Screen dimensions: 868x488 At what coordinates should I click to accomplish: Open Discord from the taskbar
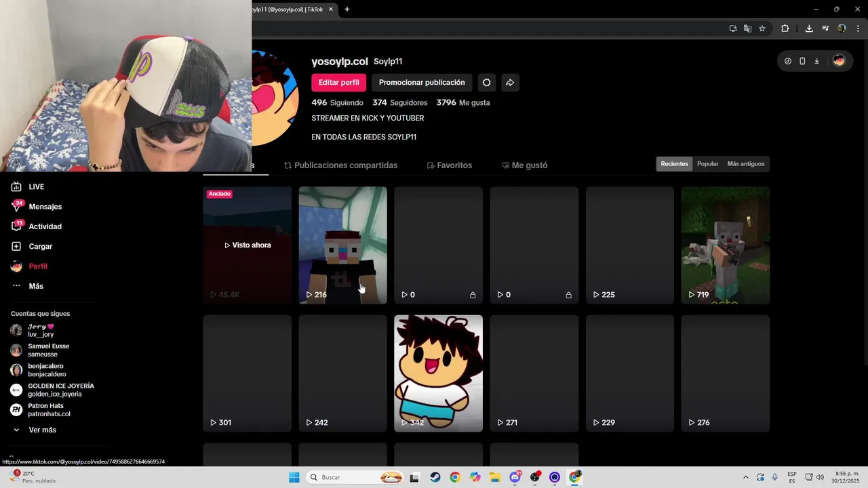(515, 477)
